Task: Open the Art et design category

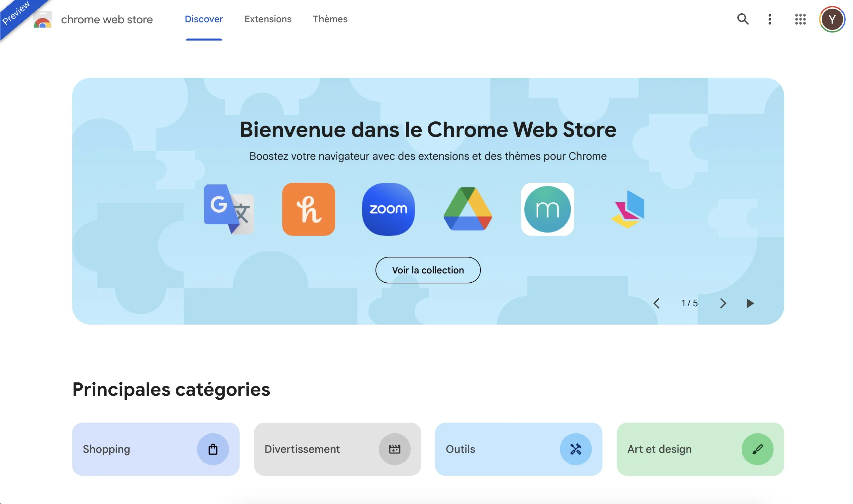Action: pyautogui.click(x=700, y=449)
